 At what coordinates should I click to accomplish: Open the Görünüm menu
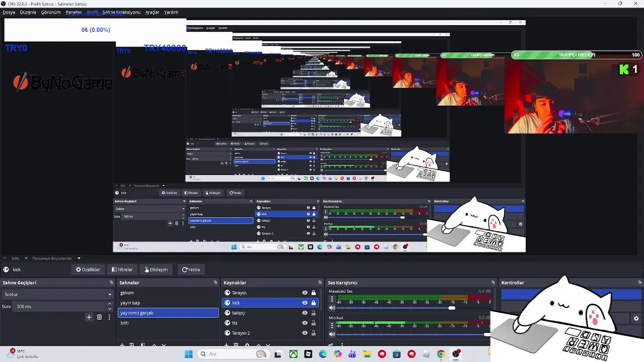[x=51, y=12]
